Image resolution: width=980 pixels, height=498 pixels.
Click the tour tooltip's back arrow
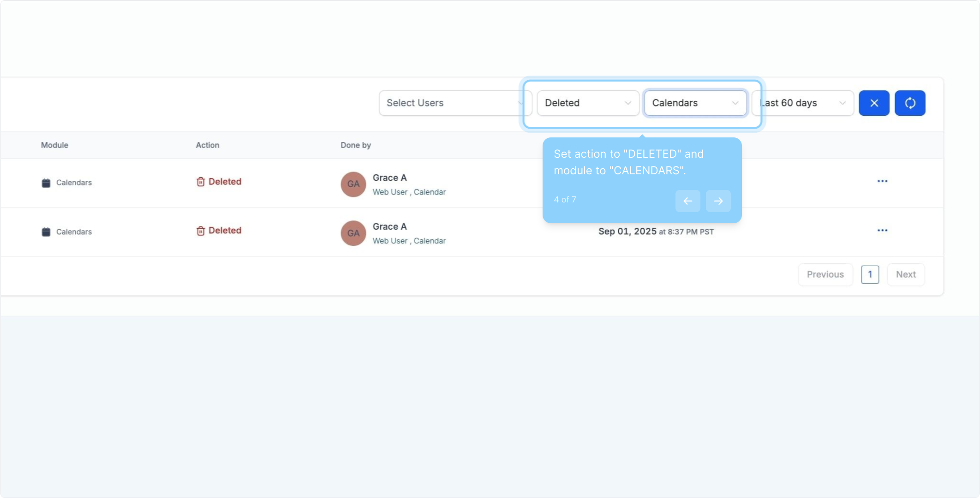coord(687,201)
